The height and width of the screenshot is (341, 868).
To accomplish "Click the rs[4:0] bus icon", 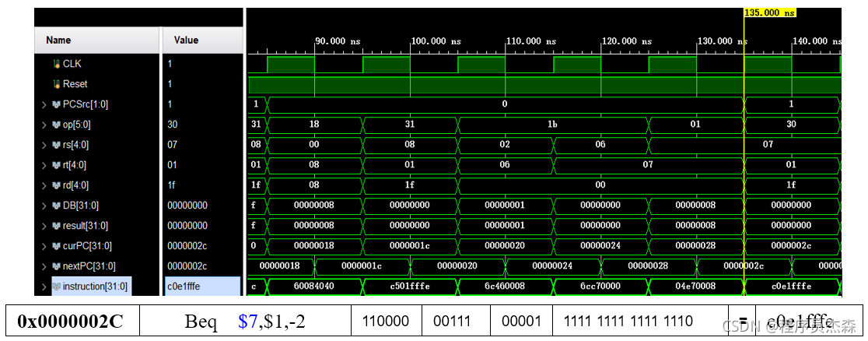I will [x=56, y=145].
